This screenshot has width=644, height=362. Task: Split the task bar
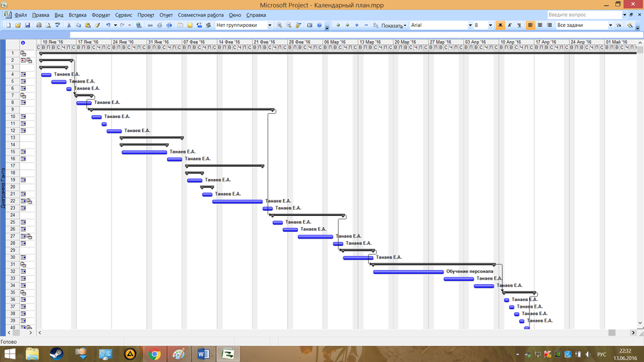coord(169,25)
